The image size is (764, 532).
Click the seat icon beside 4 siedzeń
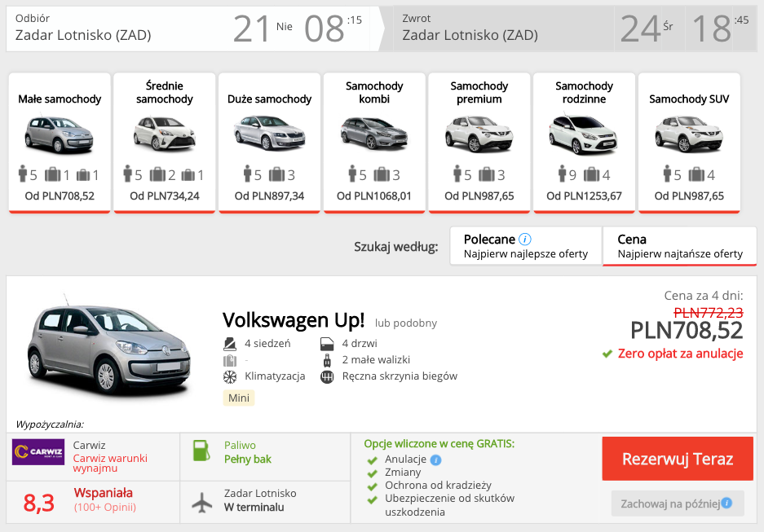point(229,344)
